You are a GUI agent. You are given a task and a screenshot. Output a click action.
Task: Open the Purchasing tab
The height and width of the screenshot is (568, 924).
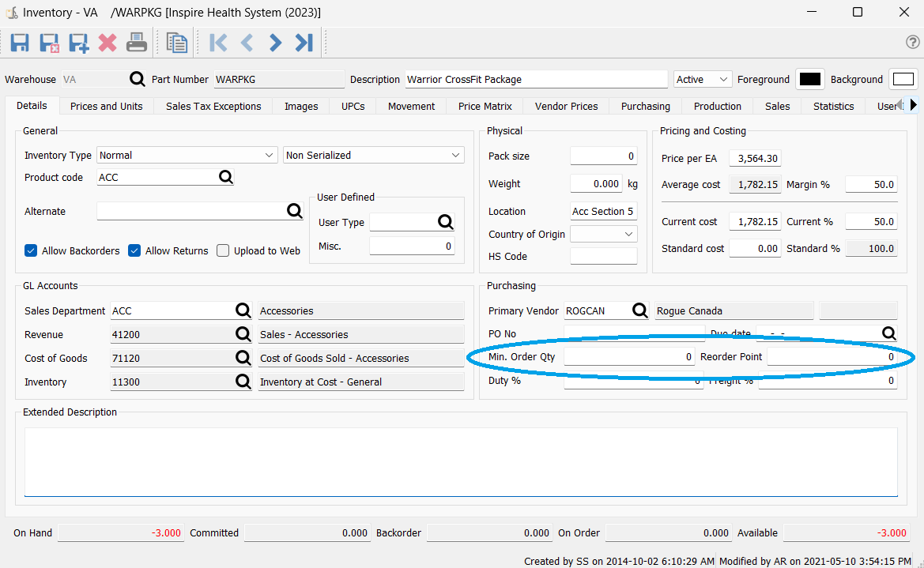(645, 106)
